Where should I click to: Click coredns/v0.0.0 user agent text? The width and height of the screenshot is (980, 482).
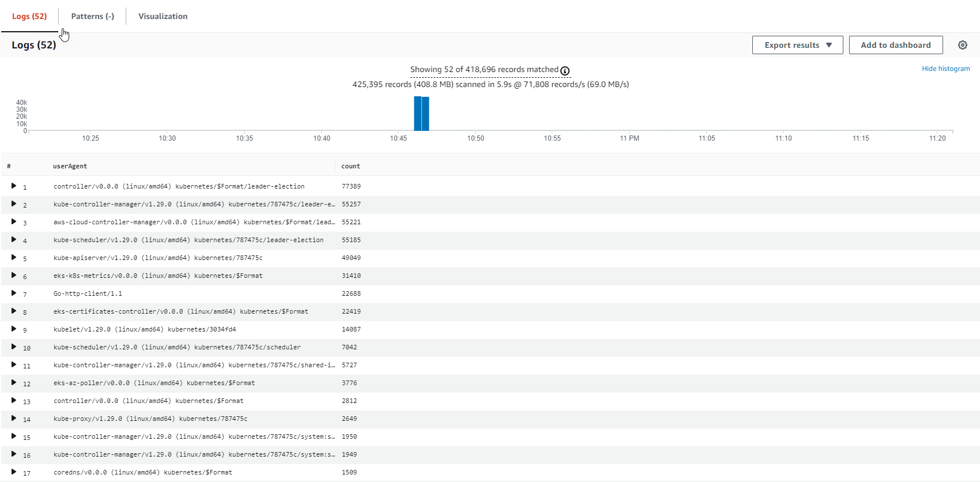pos(143,472)
